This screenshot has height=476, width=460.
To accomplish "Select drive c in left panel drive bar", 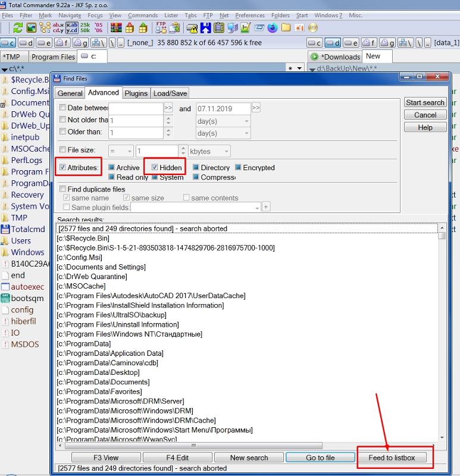I will (x=8, y=43).
